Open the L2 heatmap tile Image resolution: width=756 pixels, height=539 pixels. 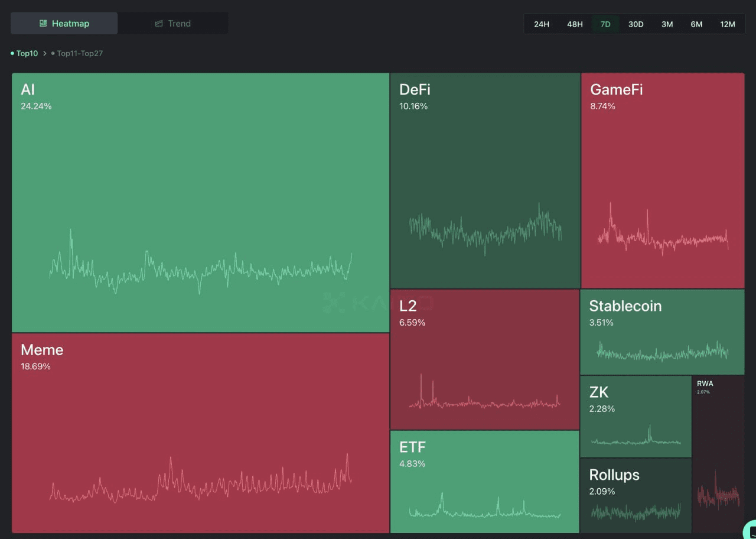[x=485, y=359]
